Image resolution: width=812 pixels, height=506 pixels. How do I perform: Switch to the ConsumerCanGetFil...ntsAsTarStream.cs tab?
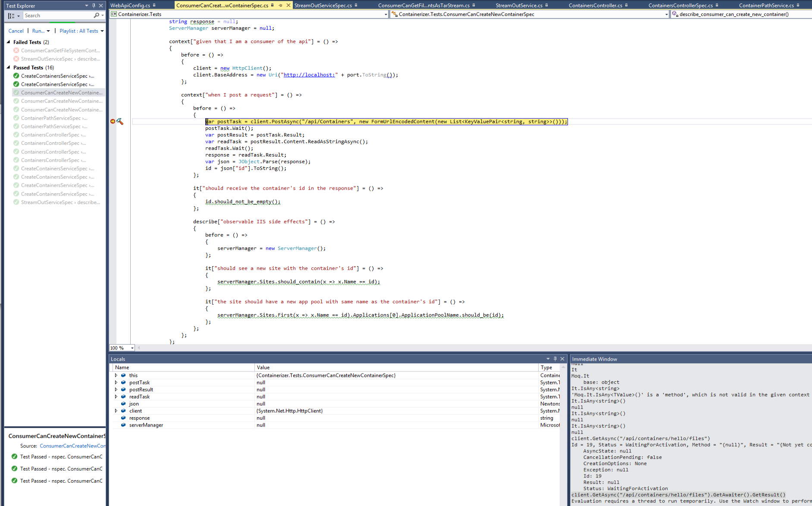pyautogui.click(x=424, y=6)
